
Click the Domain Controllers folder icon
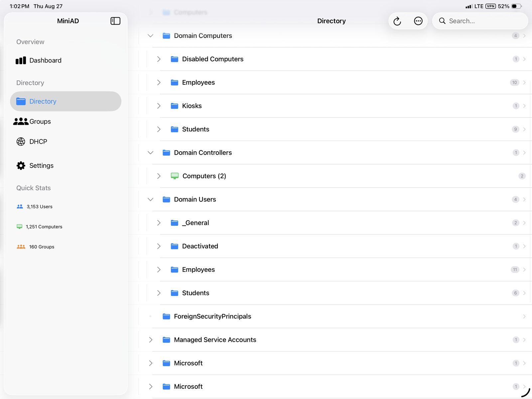pyautogui.click(x=166, y=153)
